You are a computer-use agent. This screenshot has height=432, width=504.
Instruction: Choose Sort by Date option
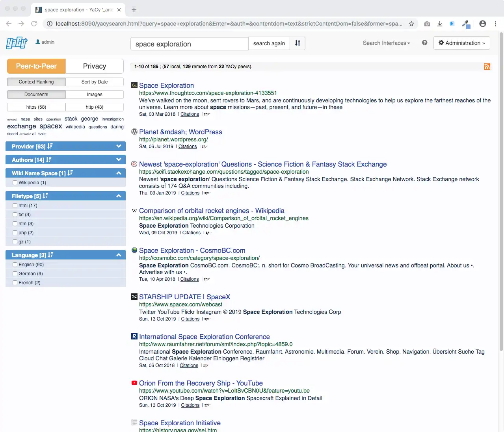95,82
